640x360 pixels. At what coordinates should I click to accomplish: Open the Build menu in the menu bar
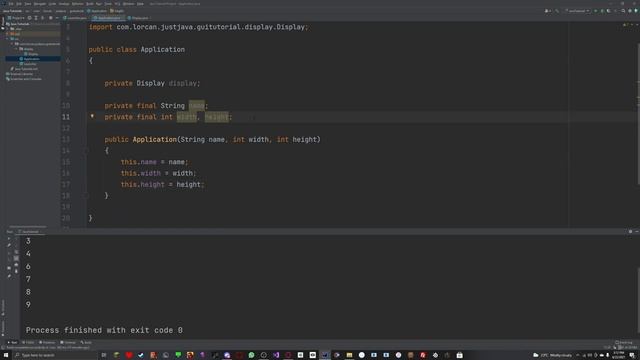tap(89, 4)
